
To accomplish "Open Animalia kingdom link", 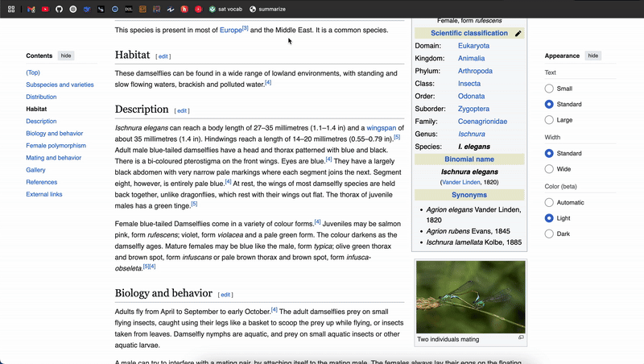I will tap(471, 58).
